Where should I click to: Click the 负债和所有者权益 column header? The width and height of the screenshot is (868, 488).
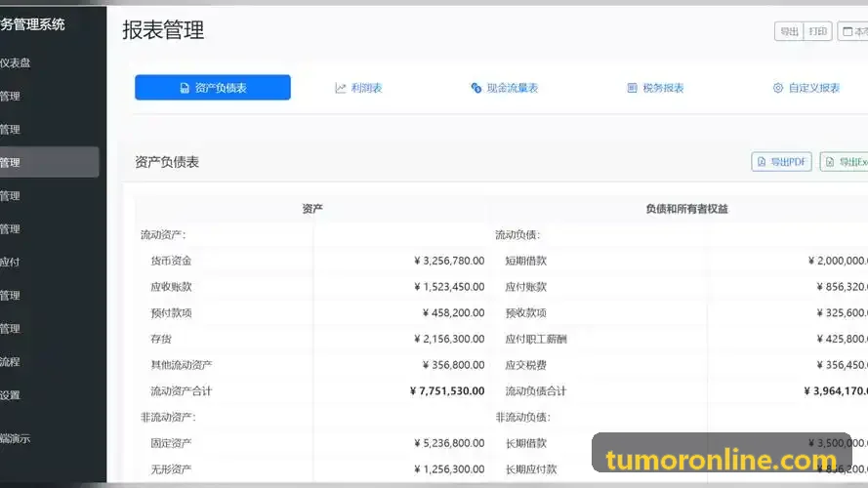coord(686,209)
